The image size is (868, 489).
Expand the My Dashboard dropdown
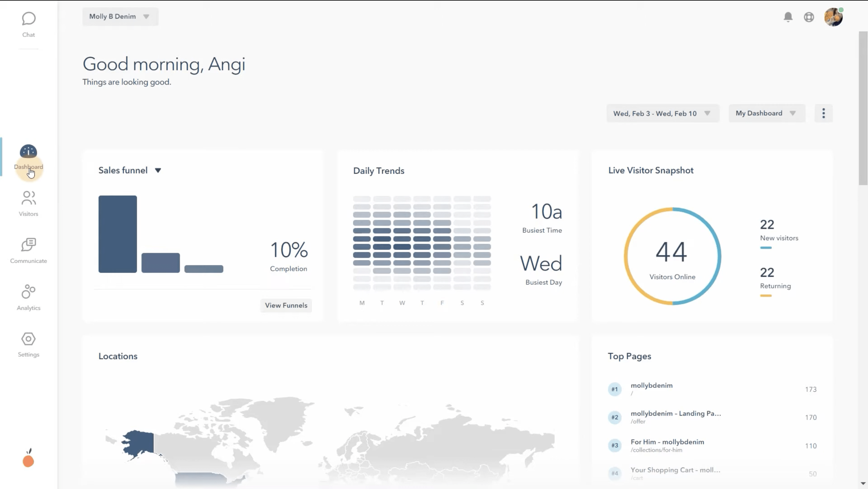pos(767,113)
